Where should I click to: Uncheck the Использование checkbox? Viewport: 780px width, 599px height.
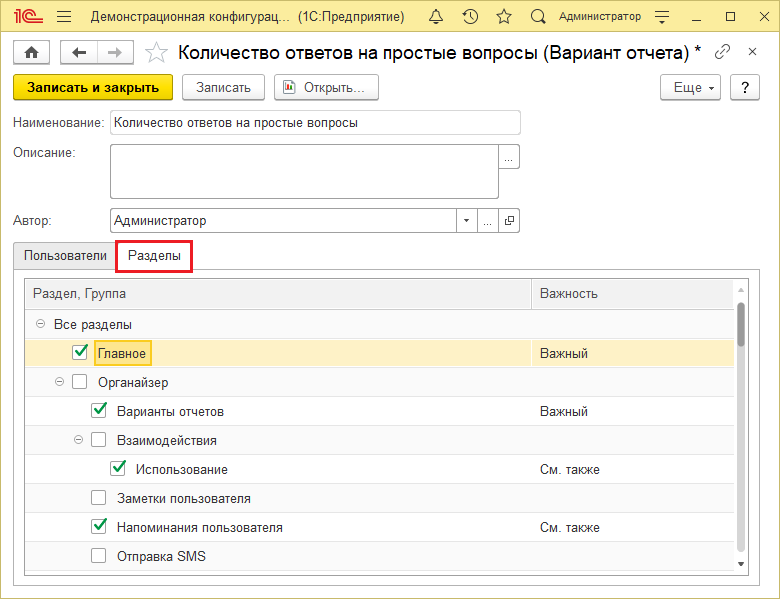[x=118, y=468]
